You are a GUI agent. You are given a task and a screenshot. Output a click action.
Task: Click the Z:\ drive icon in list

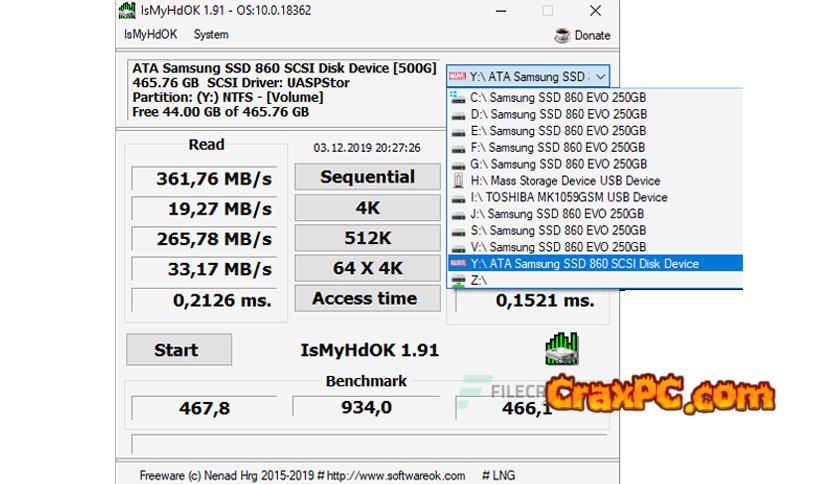(x=458, y=281)
